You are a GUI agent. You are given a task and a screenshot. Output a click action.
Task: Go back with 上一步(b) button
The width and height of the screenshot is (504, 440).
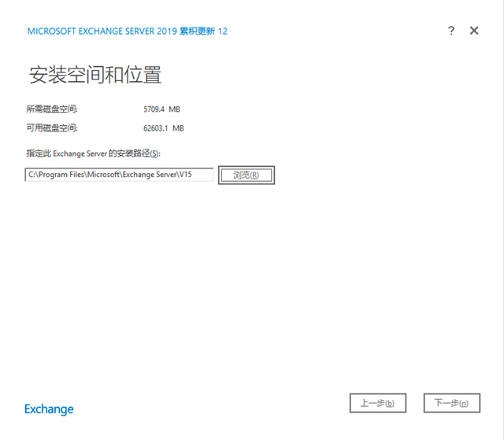(x=378, y=403)
